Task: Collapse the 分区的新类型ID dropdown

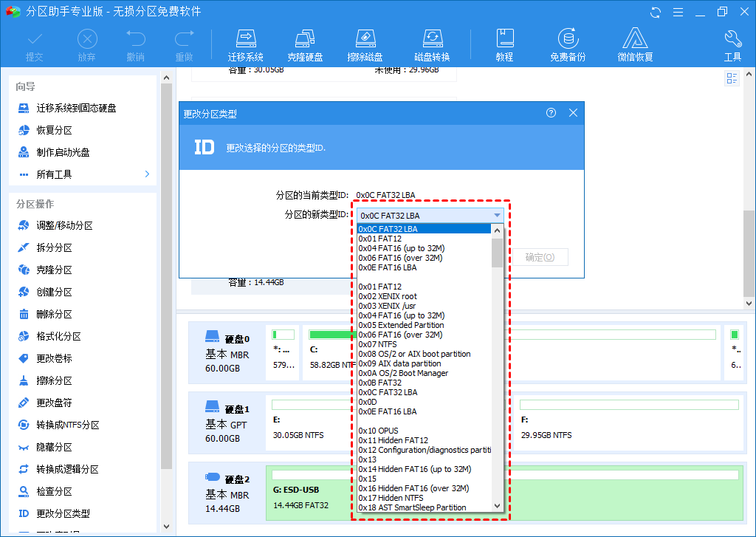Action: (x=497, y=215)
